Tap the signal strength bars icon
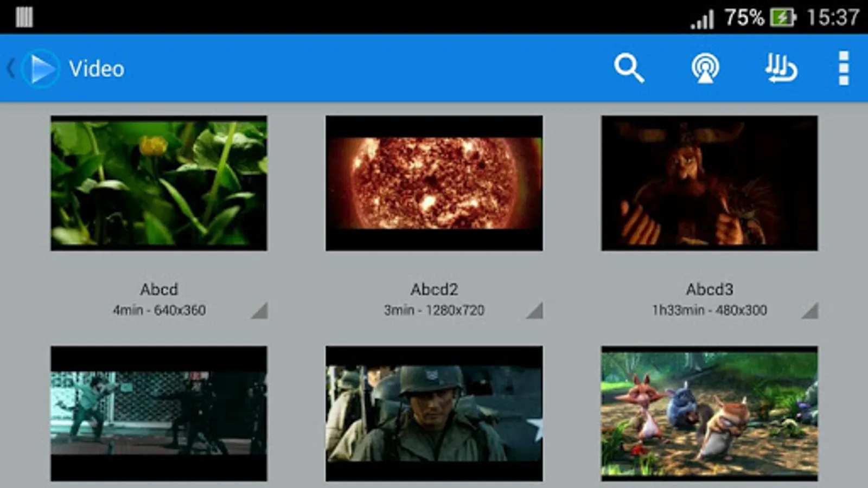Viewport: 868px width, 488px height. [x=702, y=19]
